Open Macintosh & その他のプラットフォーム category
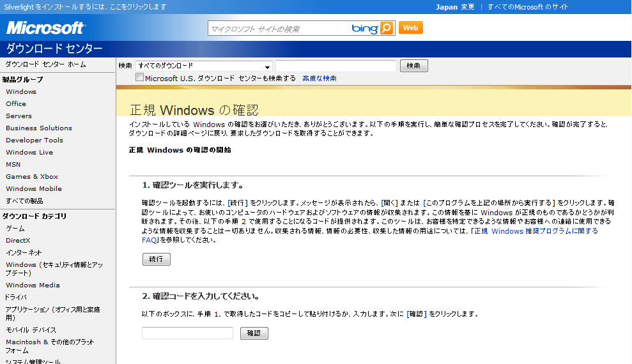This screenshot has width=632, height=364. 50,346
